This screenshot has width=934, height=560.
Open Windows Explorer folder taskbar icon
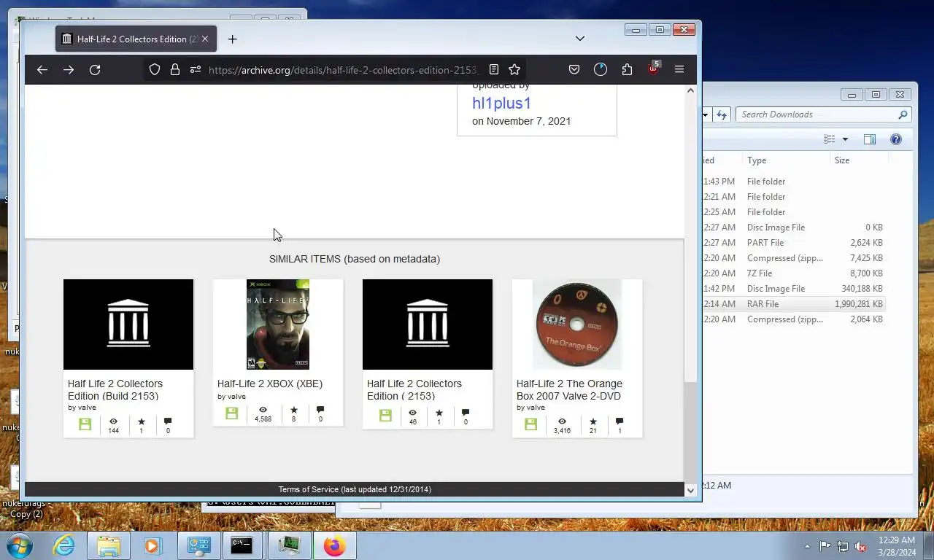(x=109, y=545)
